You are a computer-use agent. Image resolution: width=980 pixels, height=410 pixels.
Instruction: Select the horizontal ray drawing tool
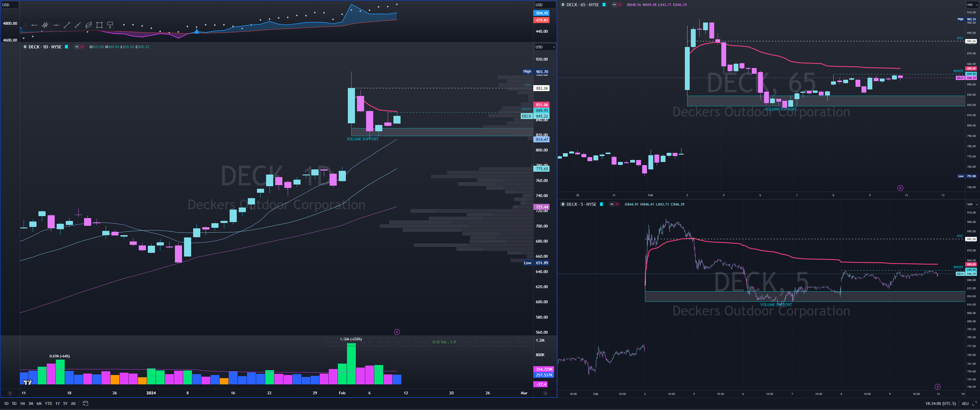34,25
